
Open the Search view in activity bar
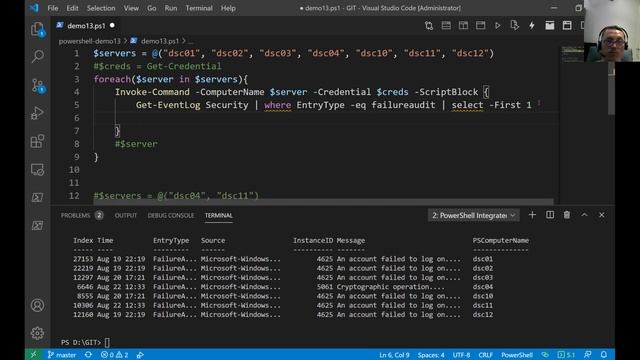(38, 56)
